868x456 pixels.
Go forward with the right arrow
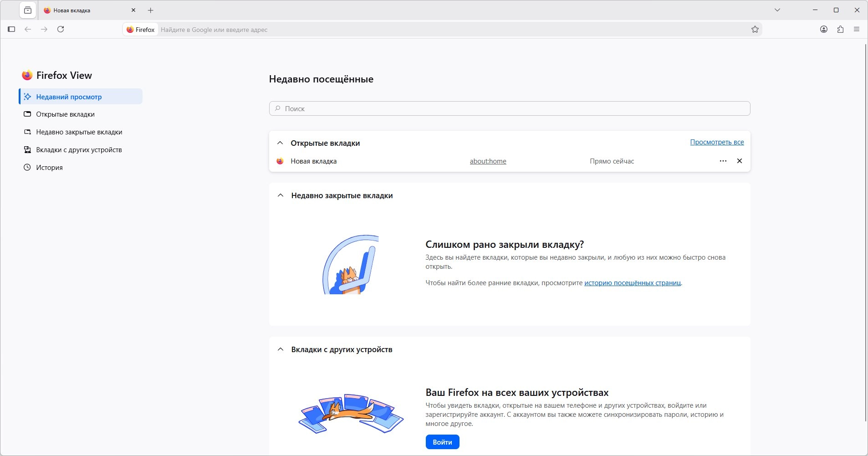click(44, 29)
